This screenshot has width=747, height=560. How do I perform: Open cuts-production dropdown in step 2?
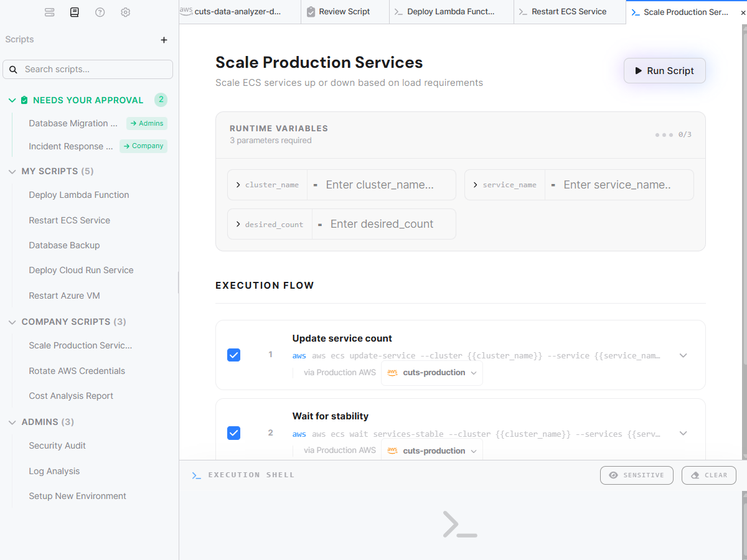coord(432,450)
